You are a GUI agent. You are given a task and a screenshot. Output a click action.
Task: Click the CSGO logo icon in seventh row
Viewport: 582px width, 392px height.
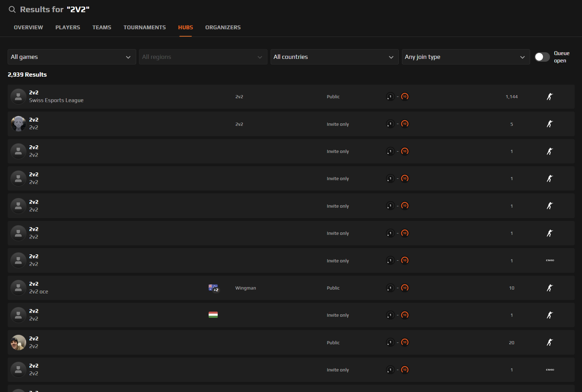550,260
